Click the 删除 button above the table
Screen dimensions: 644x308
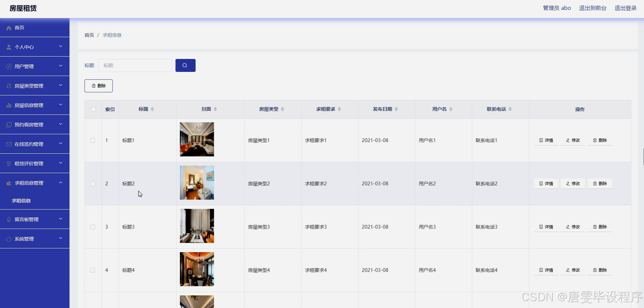pyautogui.click(x=99, y=86)
